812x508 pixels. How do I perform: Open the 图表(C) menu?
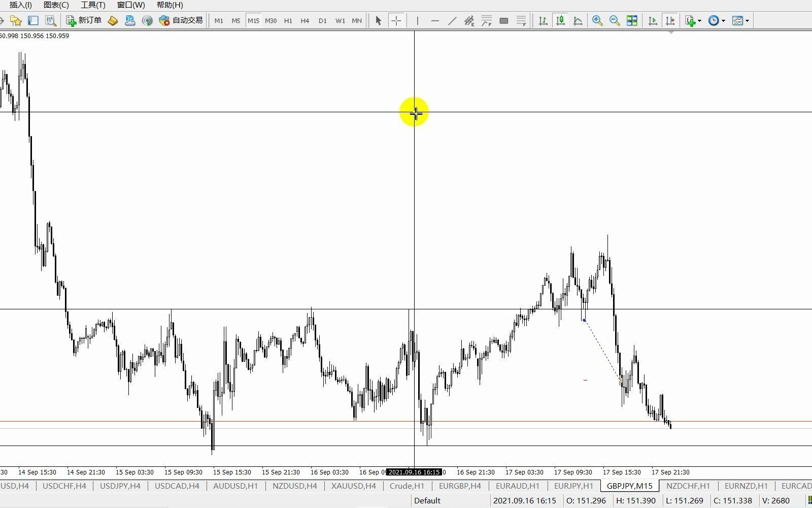(56, 5)
